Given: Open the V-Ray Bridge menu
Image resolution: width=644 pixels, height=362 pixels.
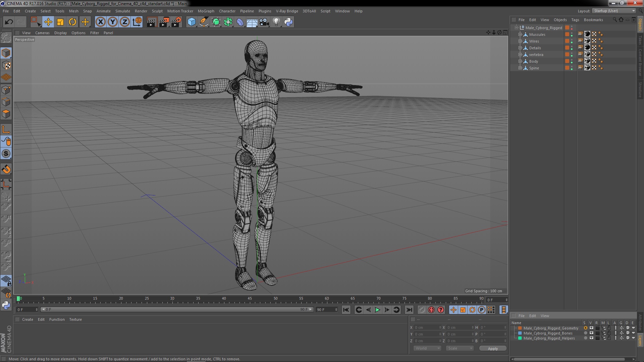Looking at the screenshot, I should coord(287,11).
